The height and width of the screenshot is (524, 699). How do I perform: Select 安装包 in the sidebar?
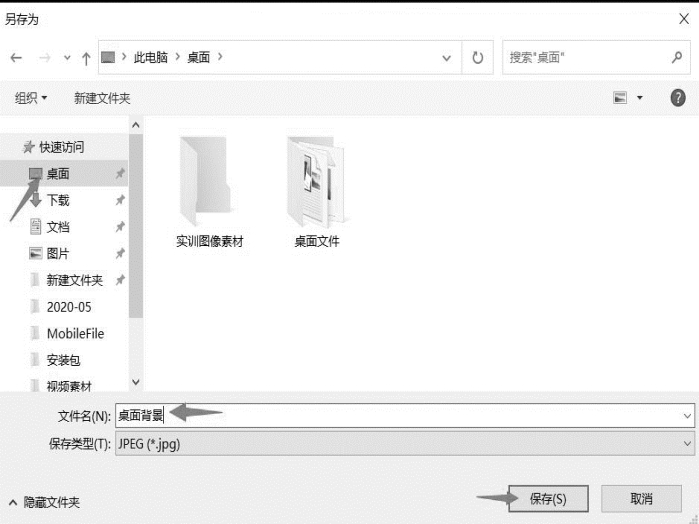[64, 360]
